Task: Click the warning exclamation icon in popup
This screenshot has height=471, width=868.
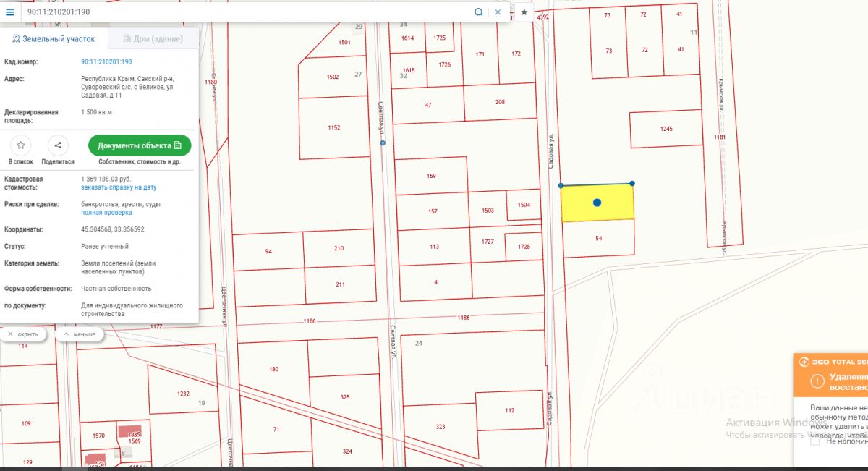Action: click(817, 381)
